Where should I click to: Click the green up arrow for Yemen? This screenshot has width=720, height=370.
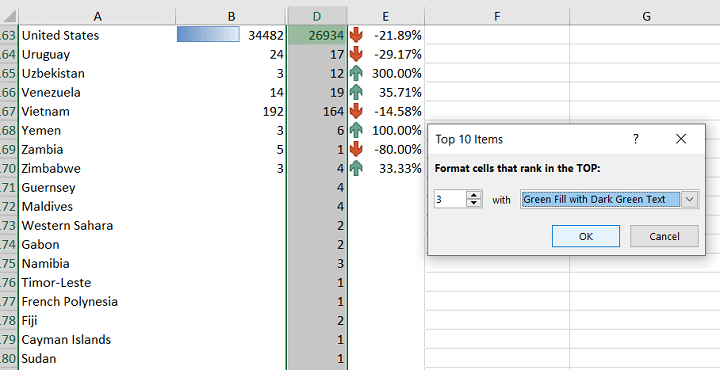click(356, 131)
